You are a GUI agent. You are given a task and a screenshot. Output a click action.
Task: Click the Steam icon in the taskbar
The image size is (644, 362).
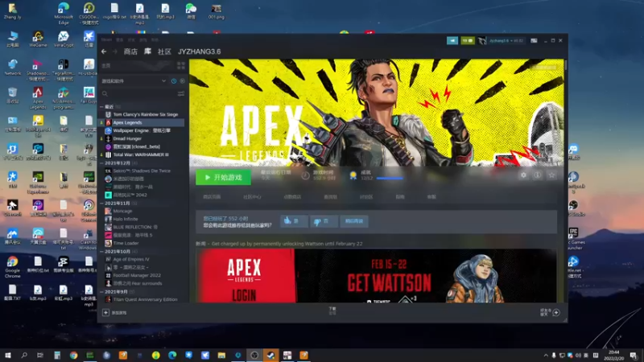(270, 355)
